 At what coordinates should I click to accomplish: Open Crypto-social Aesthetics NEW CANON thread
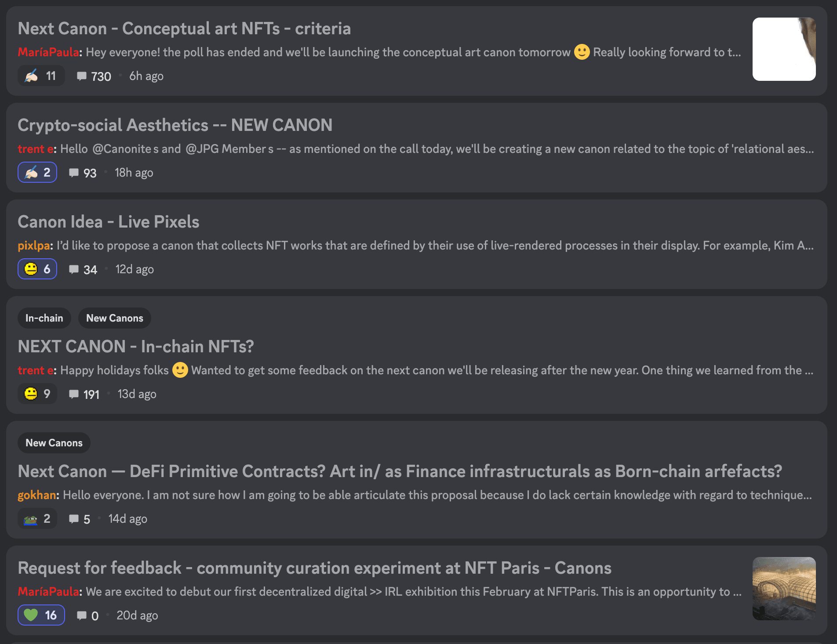(x=175, y=125)
